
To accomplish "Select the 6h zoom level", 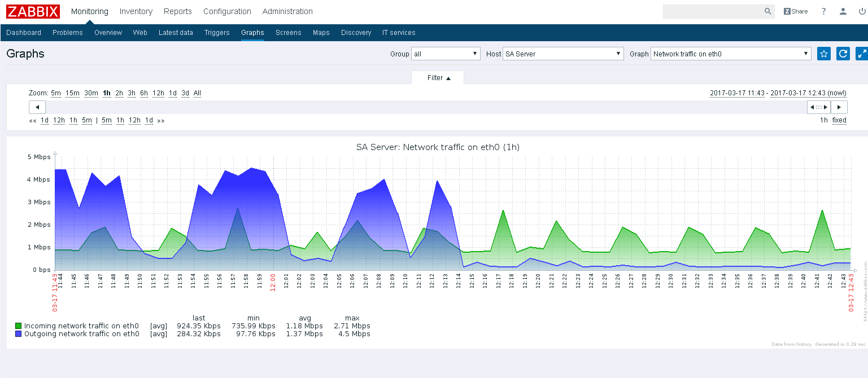I will click(x=143, y=93).
